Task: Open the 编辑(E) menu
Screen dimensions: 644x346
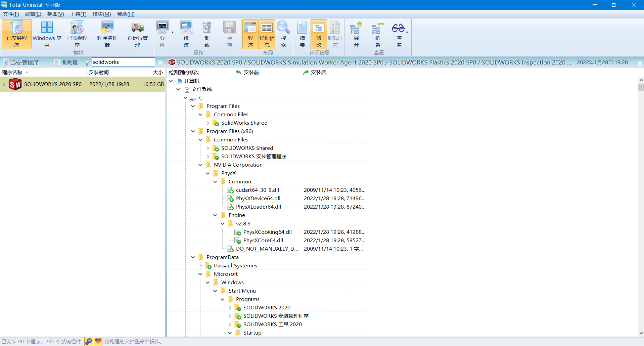Action: 33,14
